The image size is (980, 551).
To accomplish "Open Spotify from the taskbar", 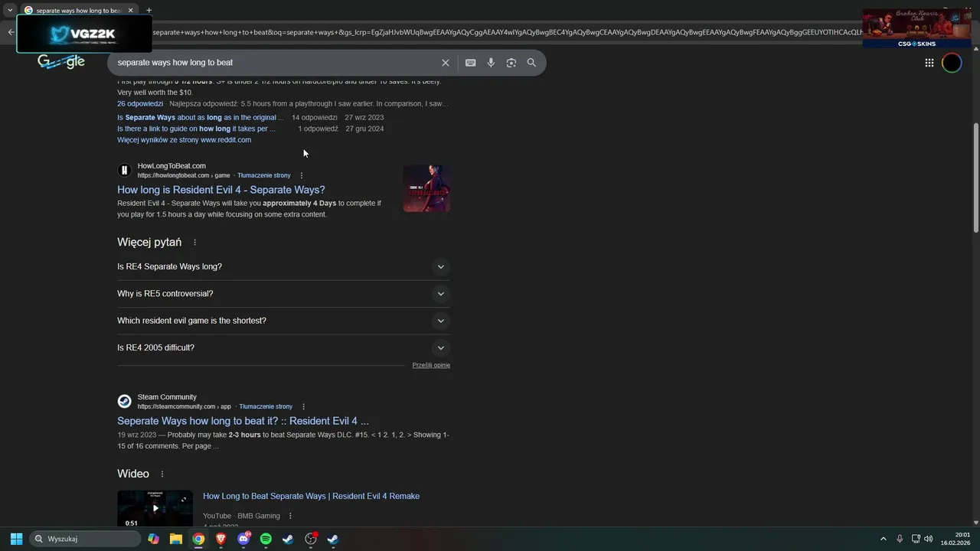I will tap(266, 539).
